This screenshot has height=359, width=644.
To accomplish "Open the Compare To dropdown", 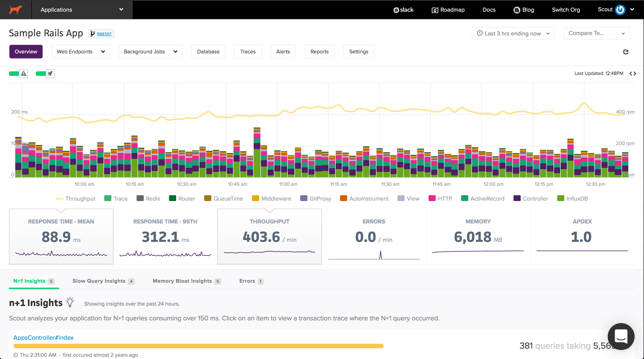I will tap(596, 34).
